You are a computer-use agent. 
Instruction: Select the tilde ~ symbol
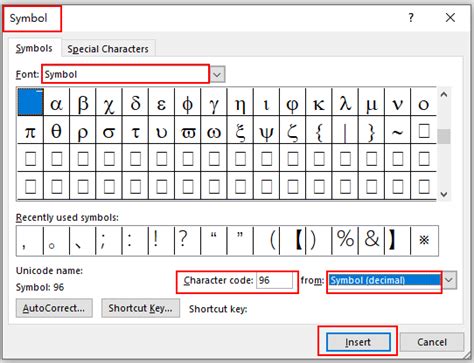(397, 130)
